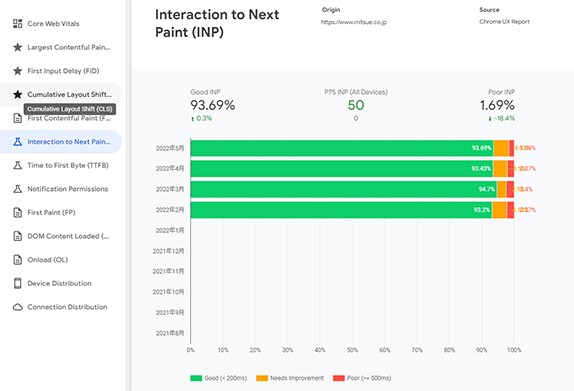Click the Chrome UX Report source text
The image size is (574, 391).
(x=504, y=22)
